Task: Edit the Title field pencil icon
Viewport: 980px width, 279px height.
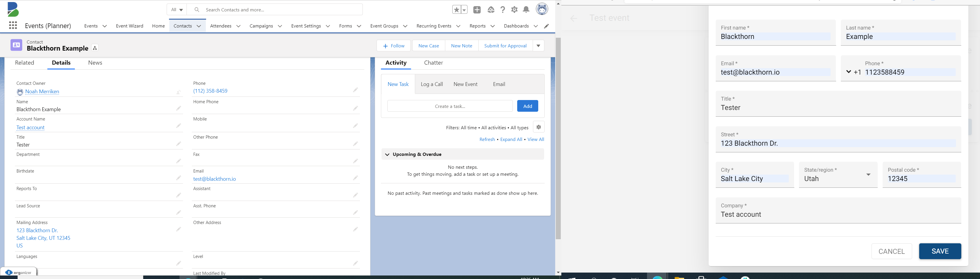Action: pos(178,144)
